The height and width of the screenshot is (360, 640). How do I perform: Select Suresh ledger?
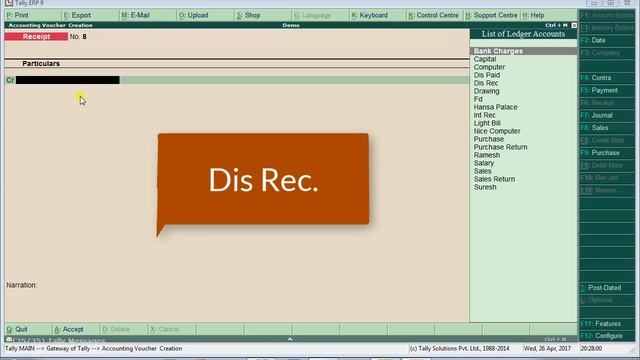coord(485,187)
